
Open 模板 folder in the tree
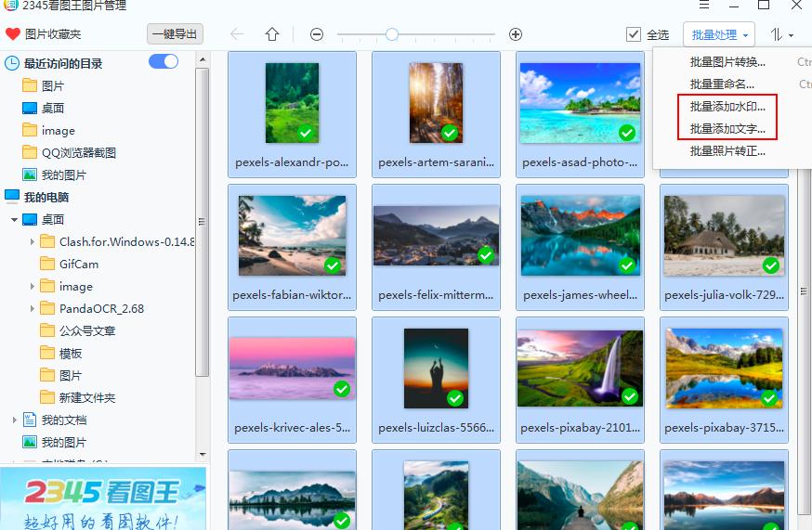71,353
